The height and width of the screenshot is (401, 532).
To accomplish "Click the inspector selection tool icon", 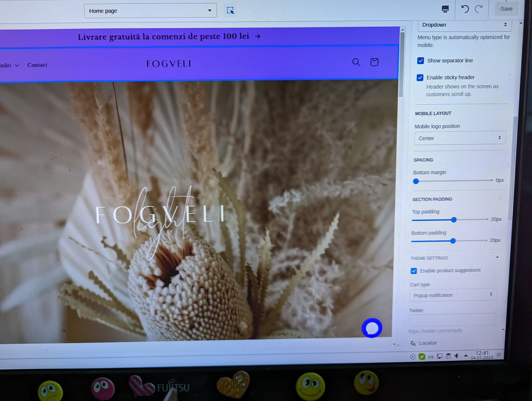I will (230, 11).
